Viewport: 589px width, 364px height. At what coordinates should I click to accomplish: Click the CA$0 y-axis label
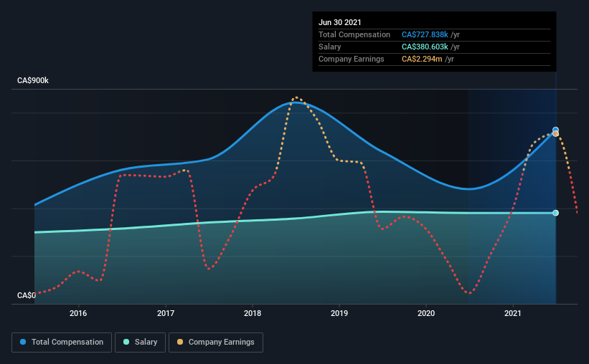[x=27, y=295]
